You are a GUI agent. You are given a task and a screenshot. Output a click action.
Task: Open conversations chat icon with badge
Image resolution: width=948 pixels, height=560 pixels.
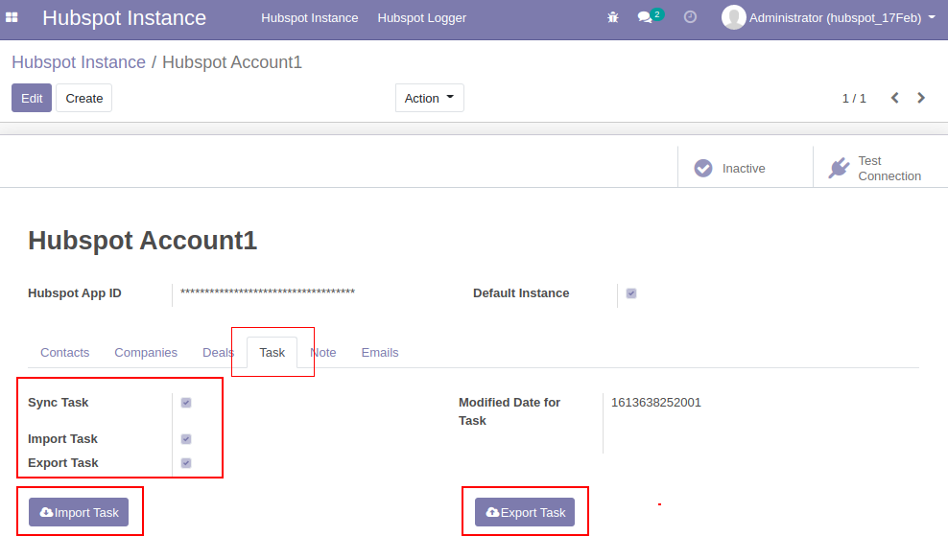click(x=650, y=16)
